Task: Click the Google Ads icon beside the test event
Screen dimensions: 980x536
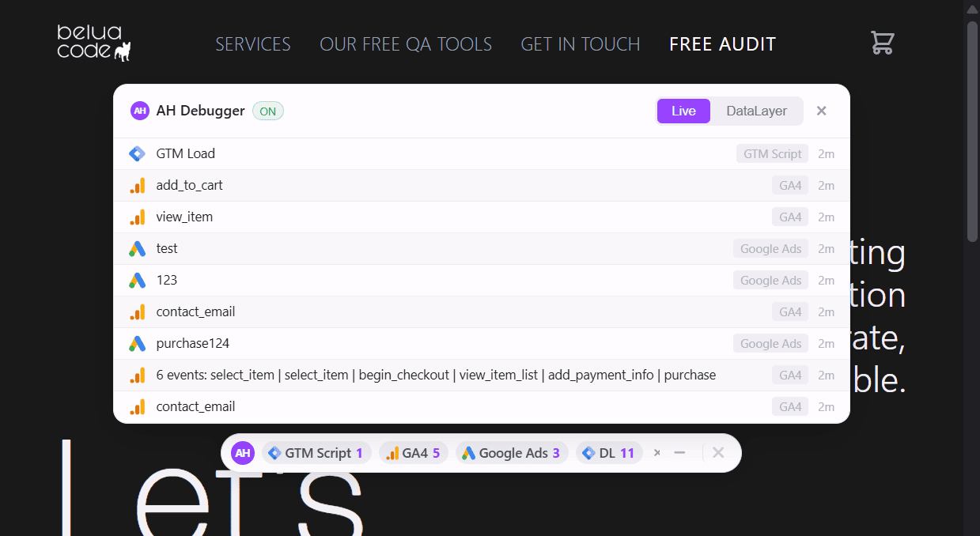Action: (x=137, y=248)
